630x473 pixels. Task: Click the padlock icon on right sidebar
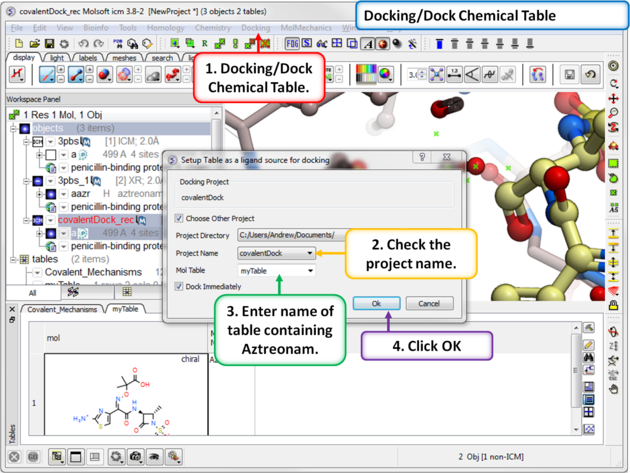point(613,305)
